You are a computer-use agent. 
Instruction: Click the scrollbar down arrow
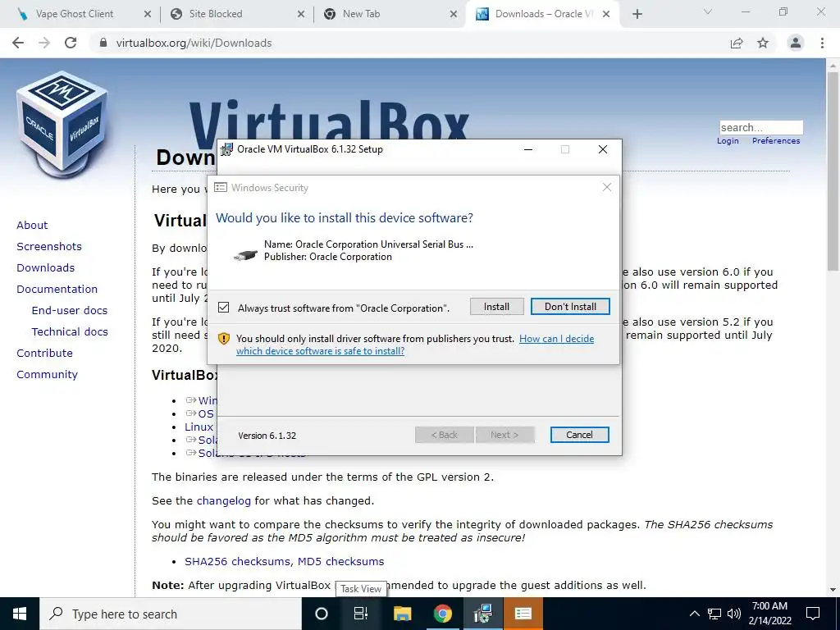pyautogui.click(x=833, y=591)
